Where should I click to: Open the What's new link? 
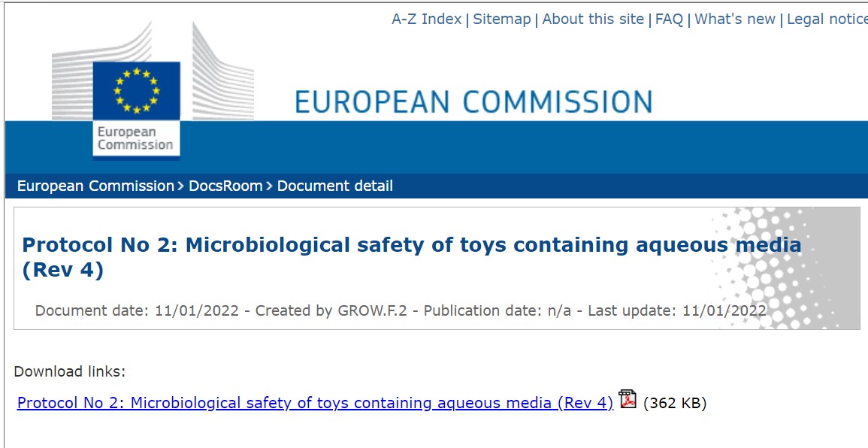pyautogui.click(x=734, y=19)
